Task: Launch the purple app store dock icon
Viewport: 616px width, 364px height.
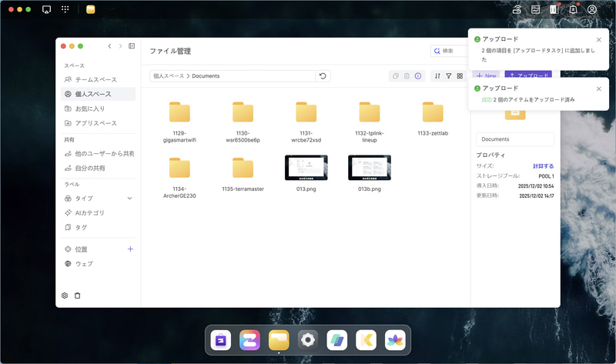Action: 221,340
